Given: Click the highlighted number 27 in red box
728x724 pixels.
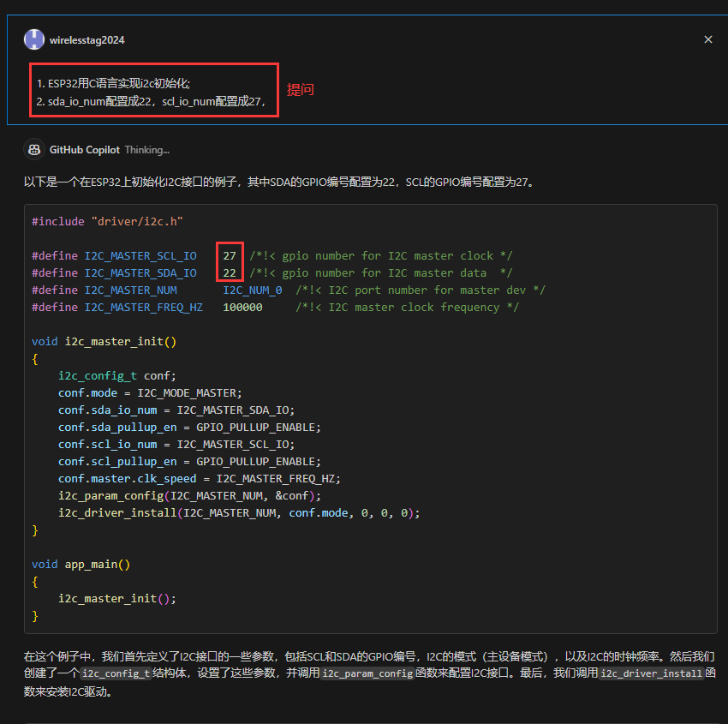Looking at the screenshot, I should click(x=229, y=255).
